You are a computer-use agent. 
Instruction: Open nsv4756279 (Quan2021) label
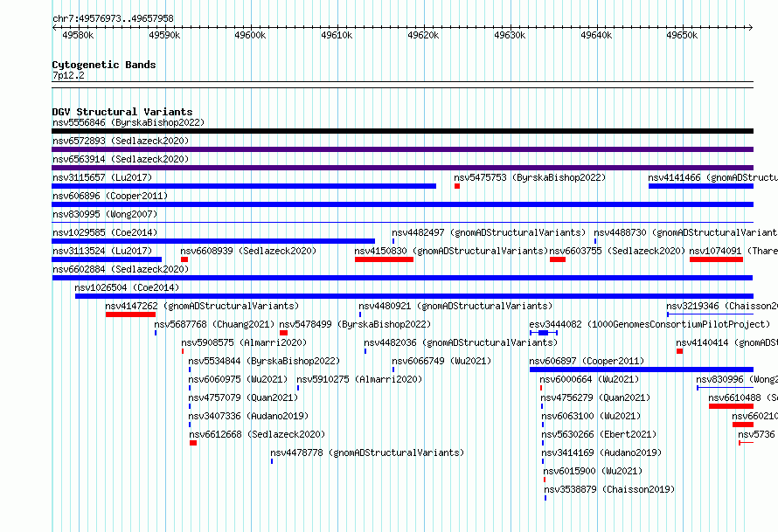tap(595, 397)
